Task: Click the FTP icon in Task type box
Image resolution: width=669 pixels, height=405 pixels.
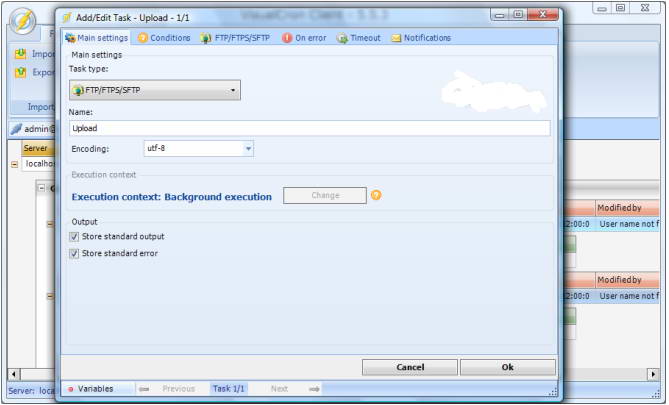Action: 78,90
